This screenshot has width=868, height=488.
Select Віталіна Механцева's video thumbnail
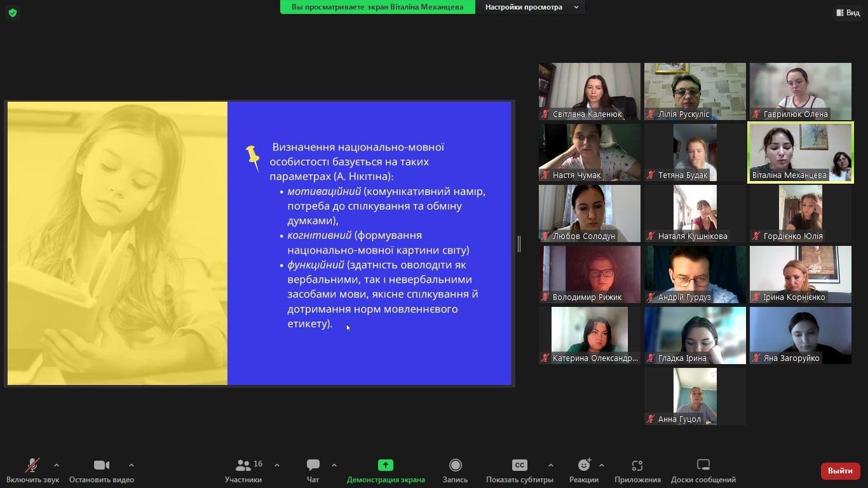(x=801, y=152)
